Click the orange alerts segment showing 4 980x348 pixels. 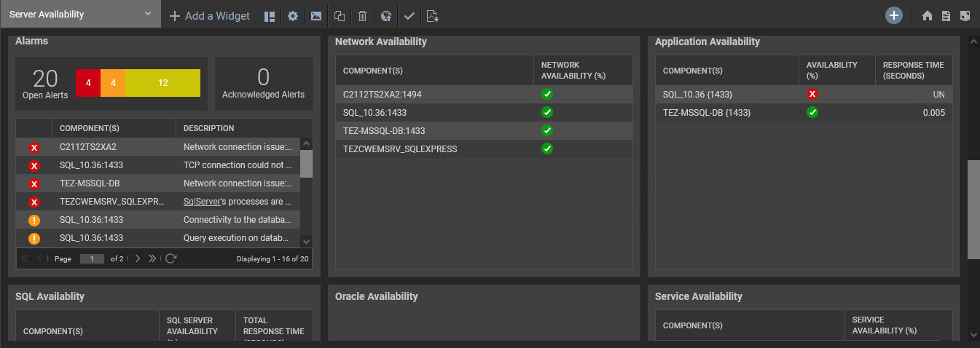[x=113, y=83]
